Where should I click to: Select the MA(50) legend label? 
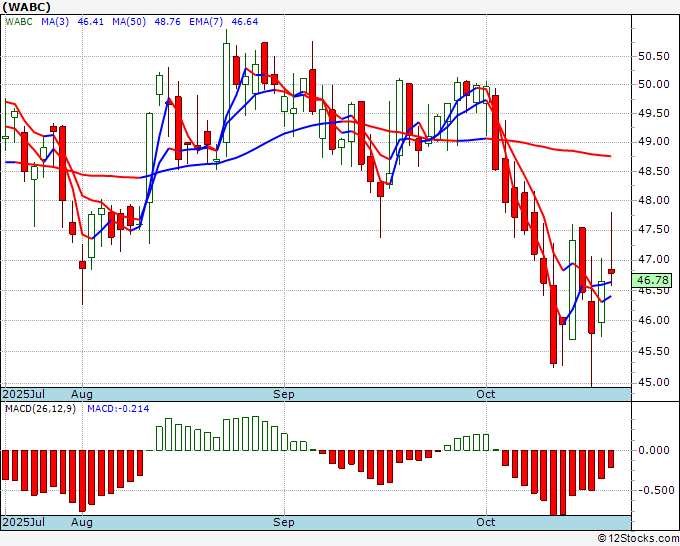click(x=129, y=22)
